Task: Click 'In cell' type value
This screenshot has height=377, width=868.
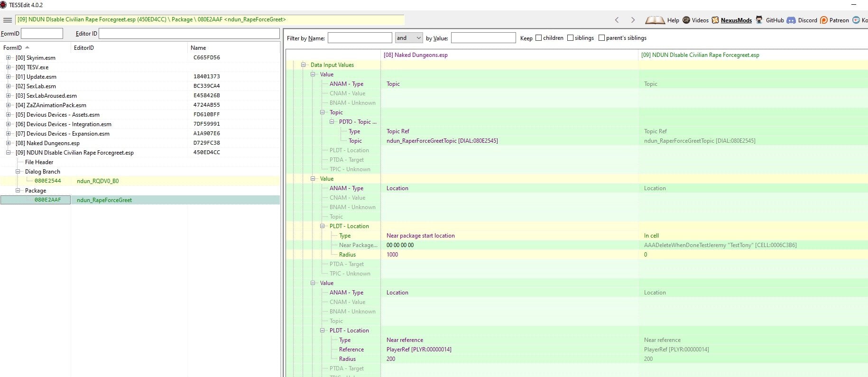Action: pos(651,236)
